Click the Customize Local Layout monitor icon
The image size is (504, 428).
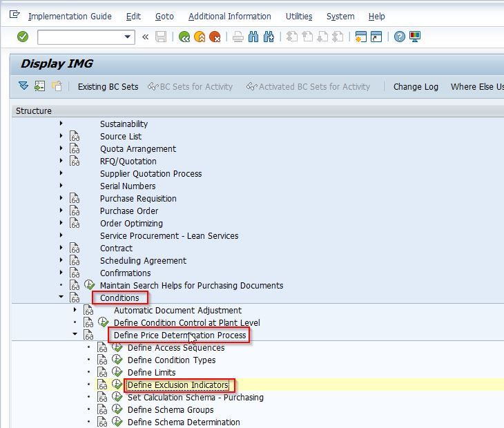415,37
